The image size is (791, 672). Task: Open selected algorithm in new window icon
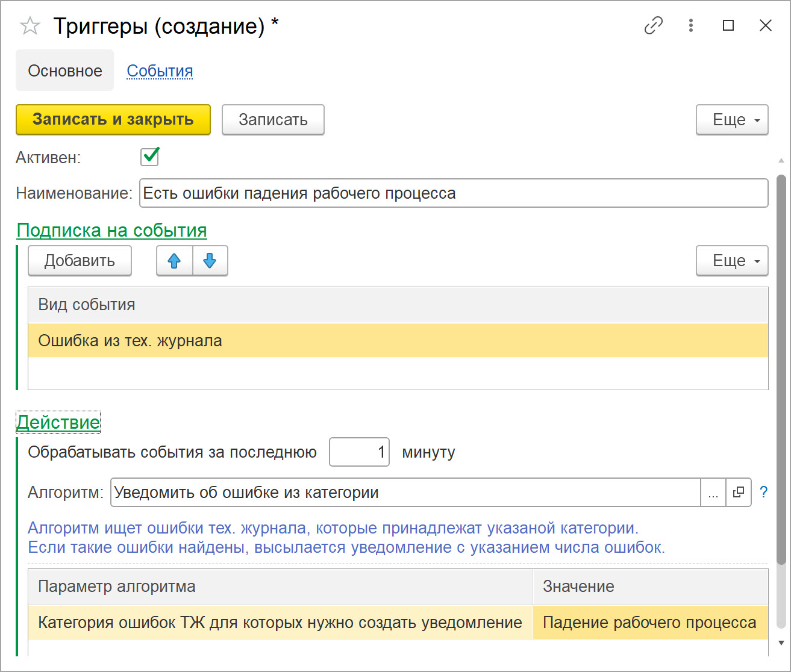(739, 493)
